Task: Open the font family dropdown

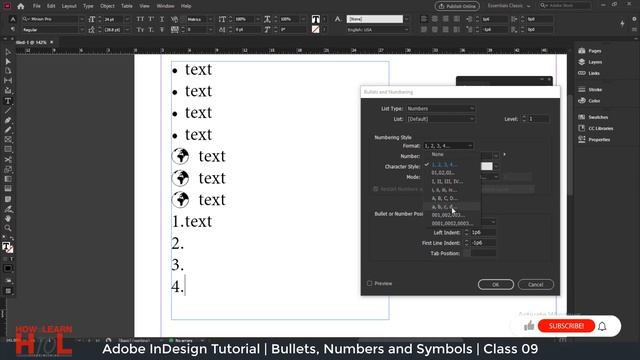Action: coord(82,19)
